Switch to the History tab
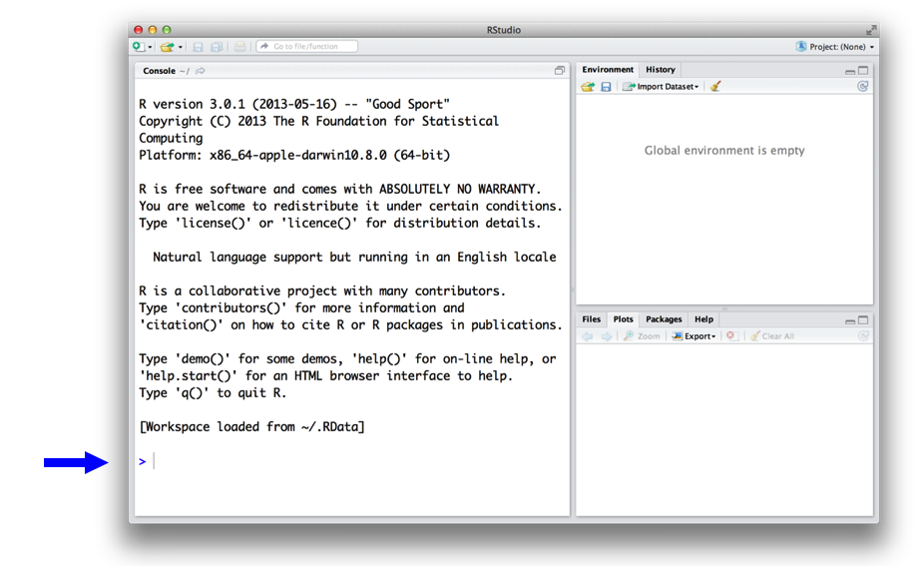 [660, 70]
